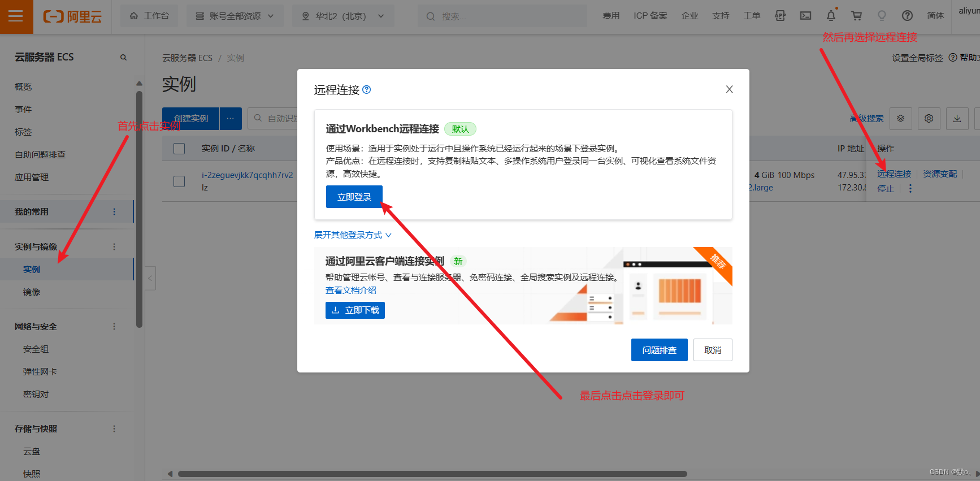Click the 高级搜索 link

point(866,119)
